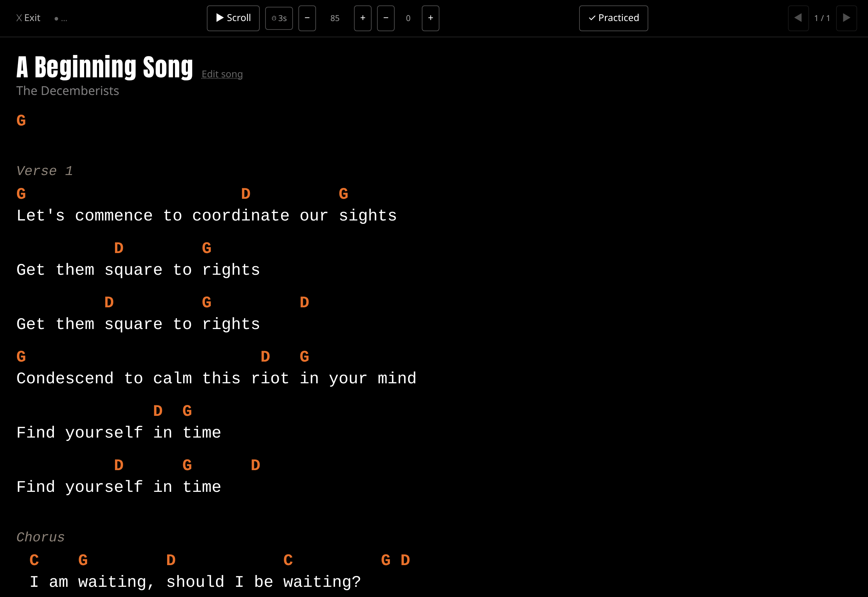Click the first C chord in Chorus
Screen dimensions: 868x597
click(34, 560)
